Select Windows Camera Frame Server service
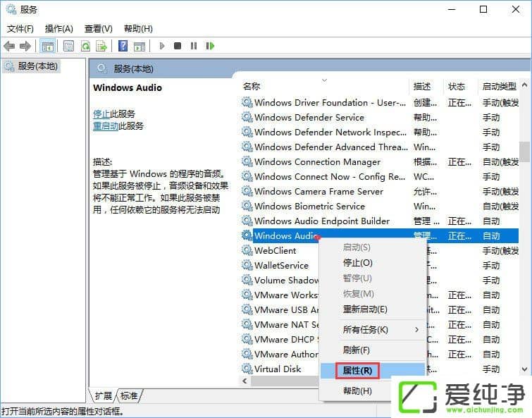The image size is (532, 418). pos(318,191)
